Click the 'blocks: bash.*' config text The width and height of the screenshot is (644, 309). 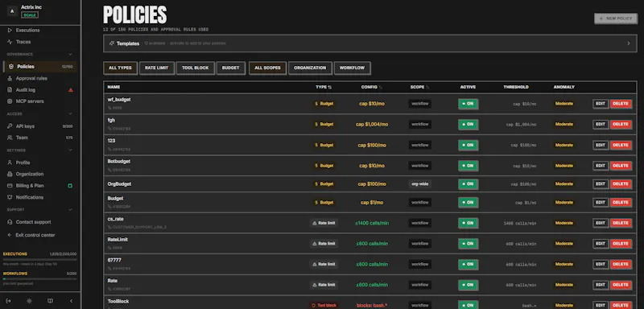[372, 306]
